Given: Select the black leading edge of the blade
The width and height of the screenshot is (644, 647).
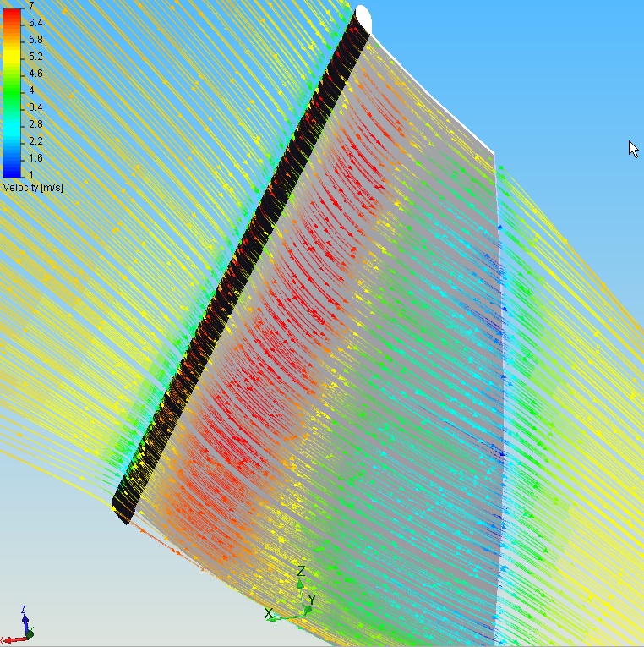Looking at the screenshot, I should click(245, 271).
